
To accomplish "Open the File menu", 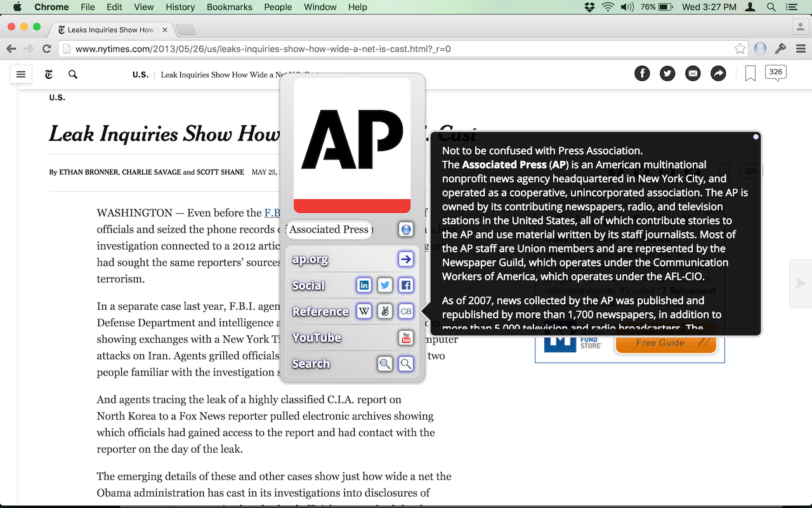I will pyautogui.click(x=88, y=7).
